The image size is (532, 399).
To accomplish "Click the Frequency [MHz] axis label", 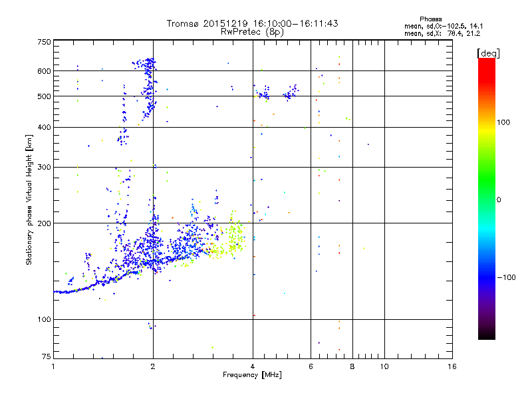I will (x=252, y=375).
